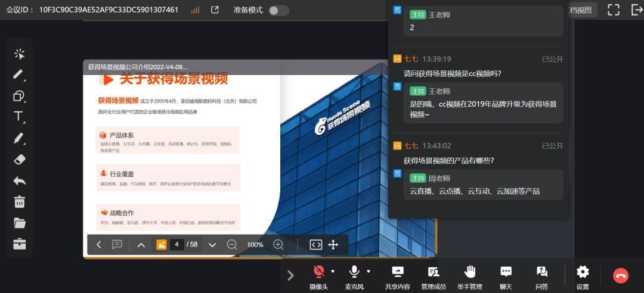Click the 行业覆盖 section on the slide

click(x=168, y=177)
